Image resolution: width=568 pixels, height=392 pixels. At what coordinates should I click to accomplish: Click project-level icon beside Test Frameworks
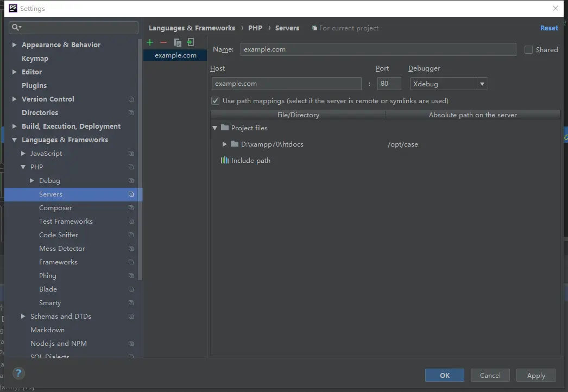[x=131, y=222]
